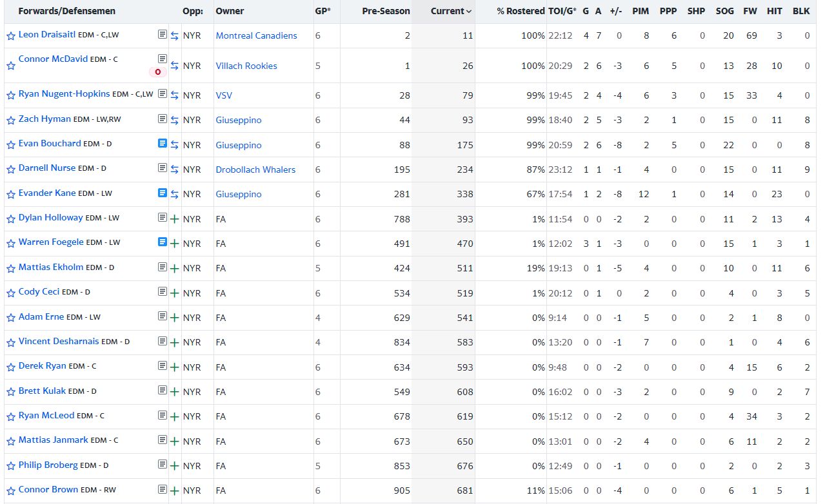The image size is (825, 504).
Task: Click Connor McDavid's red O injury badge
Action: 158,72
